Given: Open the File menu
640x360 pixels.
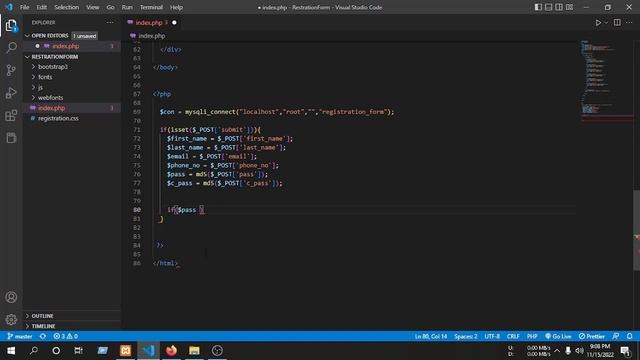Looking at the screenshot, I should (x=24, y=7).
